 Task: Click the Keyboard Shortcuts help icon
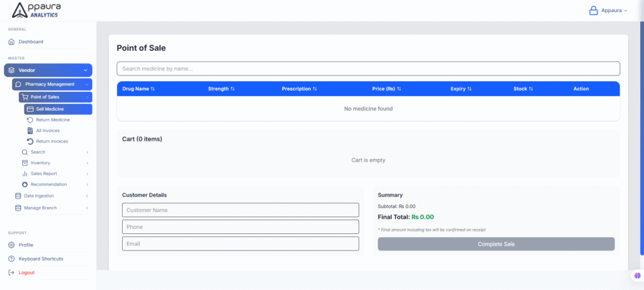tap(11, 259)
